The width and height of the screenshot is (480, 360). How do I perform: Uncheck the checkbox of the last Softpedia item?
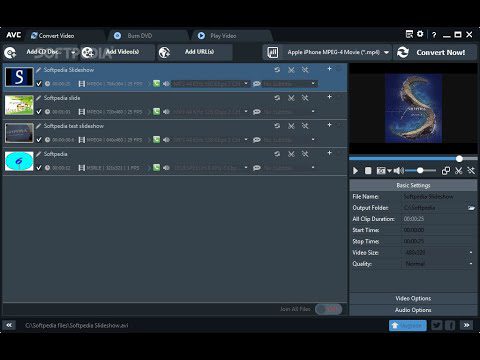pos(39,168)
